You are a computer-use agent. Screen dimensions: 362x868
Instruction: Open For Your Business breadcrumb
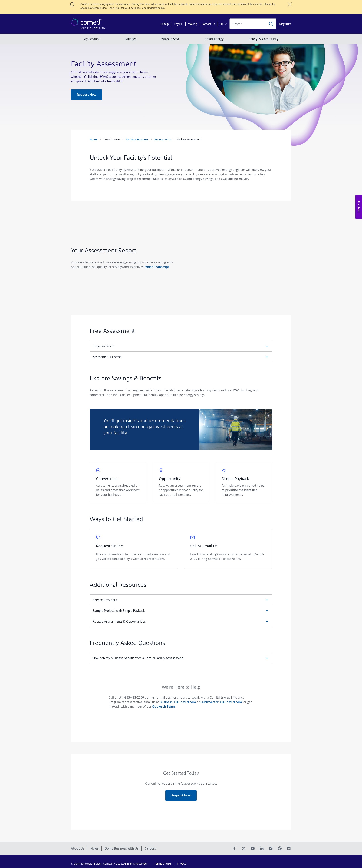(x=137, y=139)
